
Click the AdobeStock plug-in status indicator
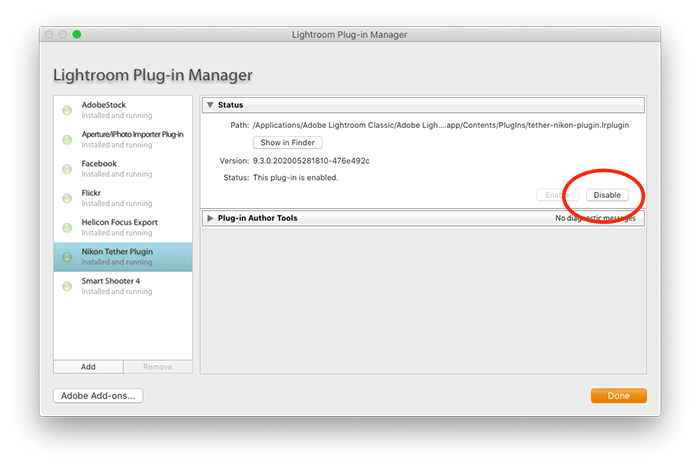pyautogui.click(x=67, y=110)
